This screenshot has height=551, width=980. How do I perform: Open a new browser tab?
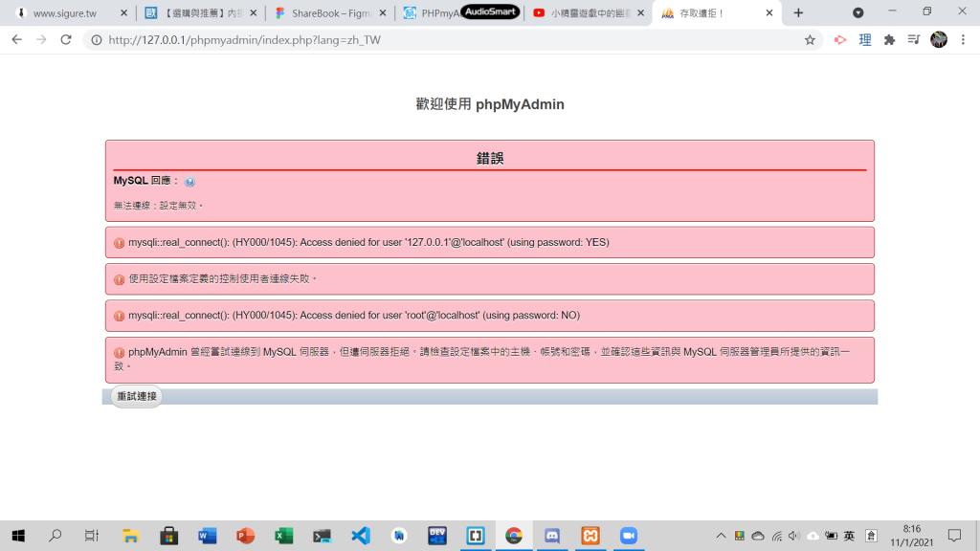point(798,13)
